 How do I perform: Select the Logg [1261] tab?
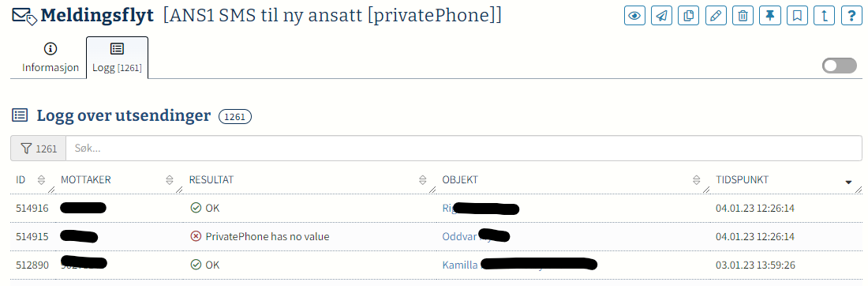pyautogui.click(x=117, y=58)
